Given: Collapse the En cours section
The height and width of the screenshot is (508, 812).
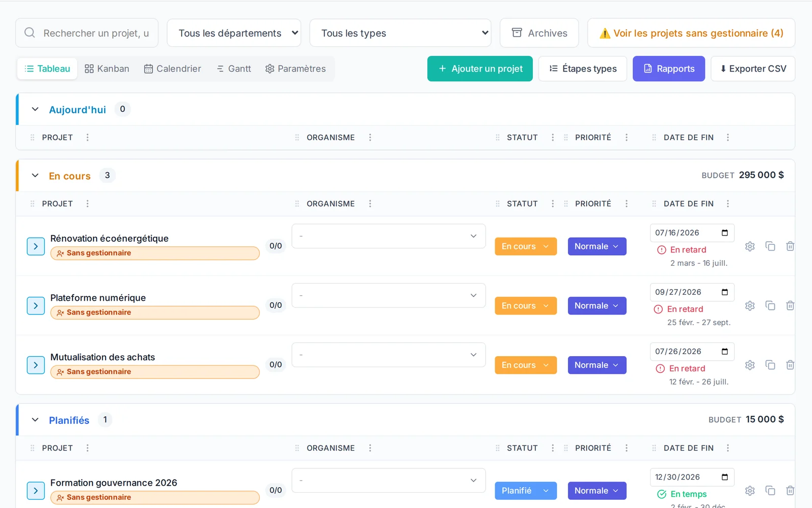Looking at the screenshot, I should [35, 176].
